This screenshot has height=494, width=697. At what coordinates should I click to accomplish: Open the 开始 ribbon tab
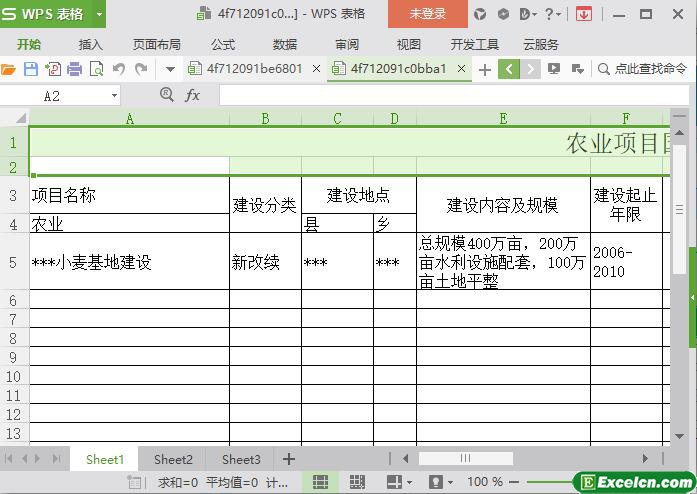pyautogui.click(x=29, y=44)
